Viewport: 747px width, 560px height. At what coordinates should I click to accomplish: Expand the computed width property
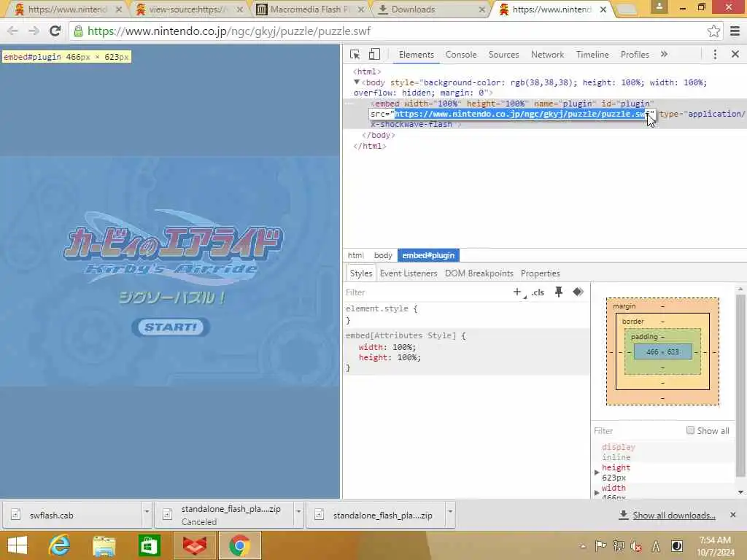pyautogui.click(x=597, y=492)
